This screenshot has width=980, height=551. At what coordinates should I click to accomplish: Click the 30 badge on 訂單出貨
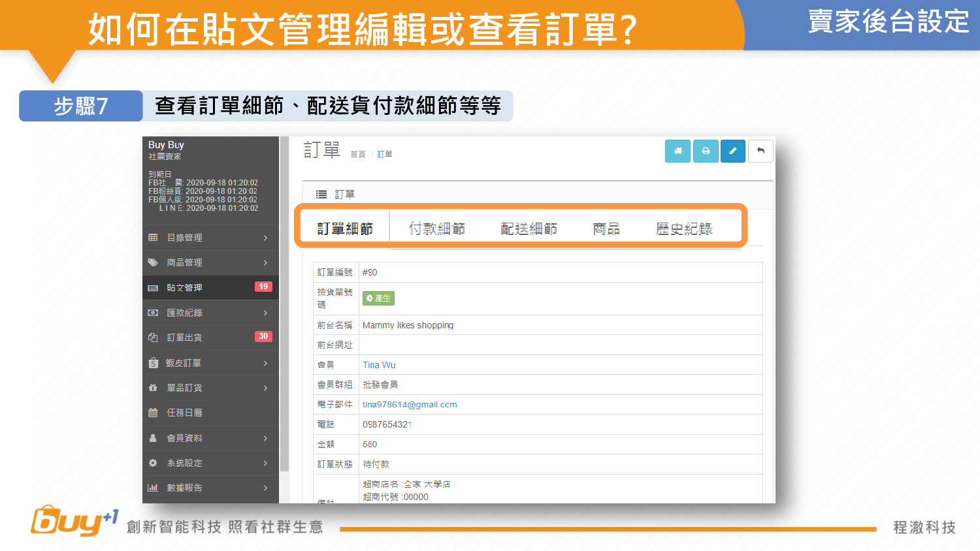(263, 337)
